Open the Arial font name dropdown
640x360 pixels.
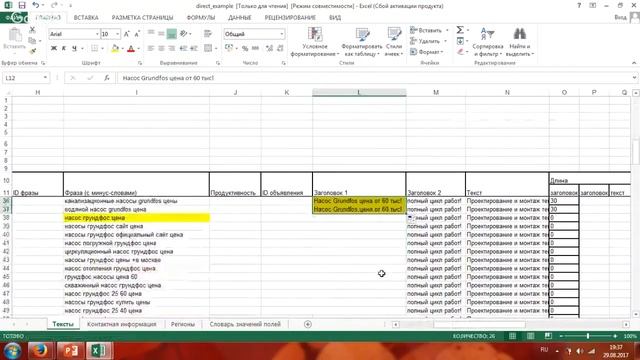[97, 34]
